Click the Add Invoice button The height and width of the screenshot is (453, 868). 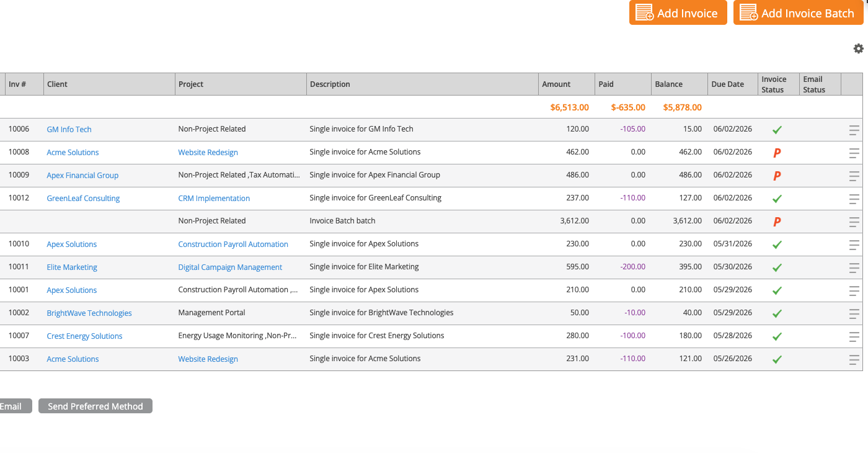(678, 13)
